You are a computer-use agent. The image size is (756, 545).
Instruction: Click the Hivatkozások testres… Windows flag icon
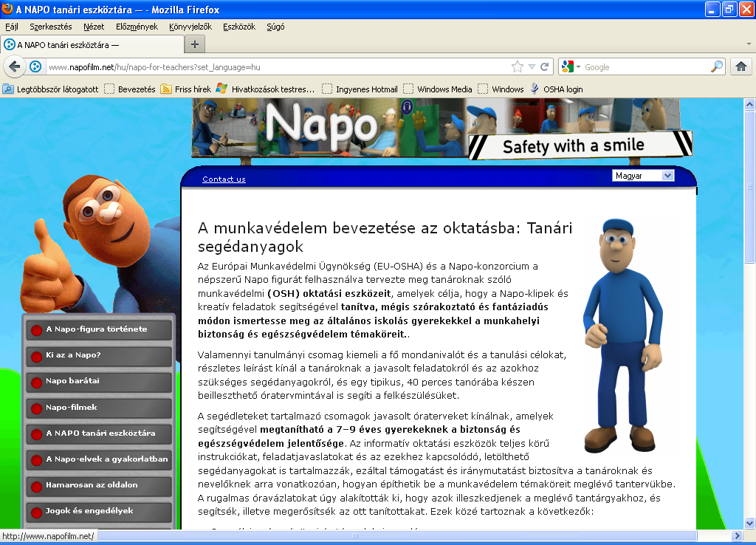point(221,89)
